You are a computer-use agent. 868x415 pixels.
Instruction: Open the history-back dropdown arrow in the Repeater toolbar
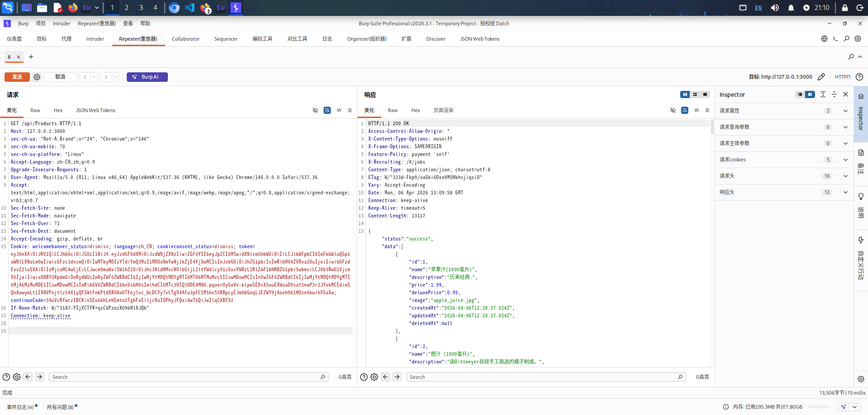pyautogui.click(x=94, y=77)
